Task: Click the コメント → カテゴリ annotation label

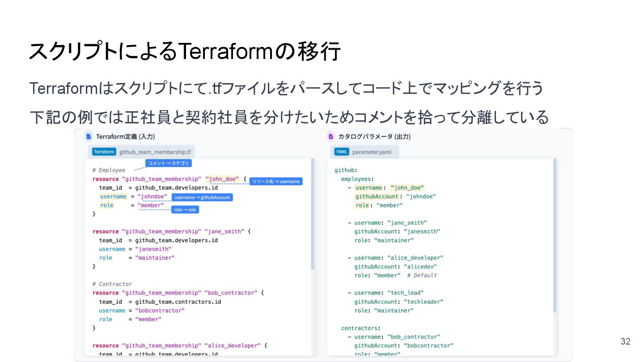Action: tap(169, 163)
